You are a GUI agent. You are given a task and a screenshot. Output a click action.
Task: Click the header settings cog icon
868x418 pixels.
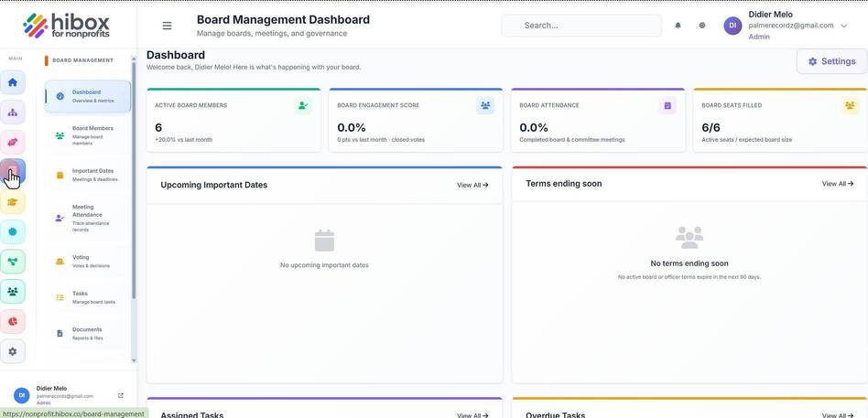(702, 26)
